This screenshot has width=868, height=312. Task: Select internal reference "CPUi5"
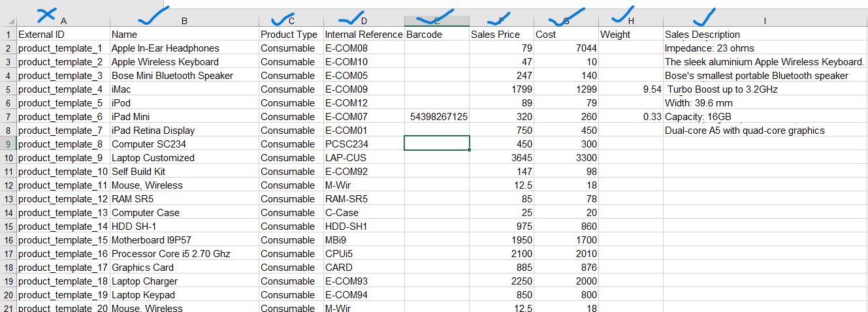click(x=364, y=254)
